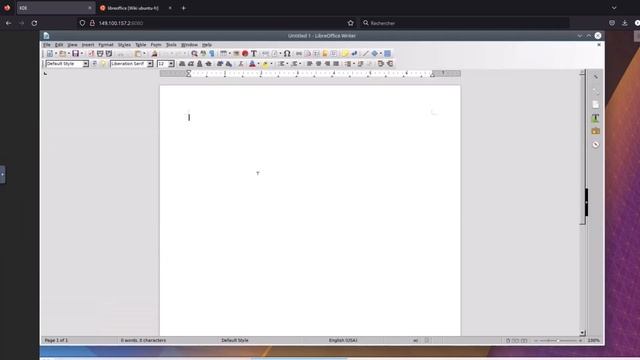Click Export as PDF icon

tap(91, 53)
